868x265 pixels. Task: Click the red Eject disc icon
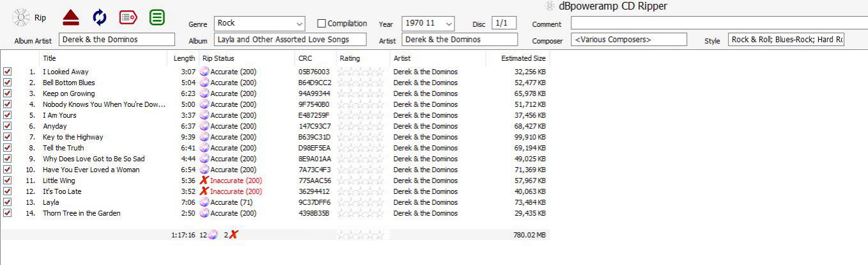71,18
